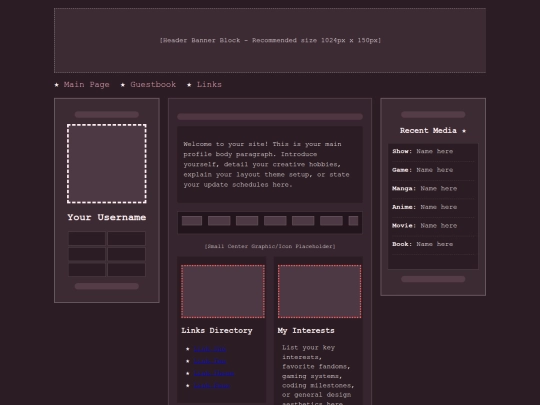The image size is (540, 405).
Task: Select the Anime: Name here row
Action: (x=433, y=207)
